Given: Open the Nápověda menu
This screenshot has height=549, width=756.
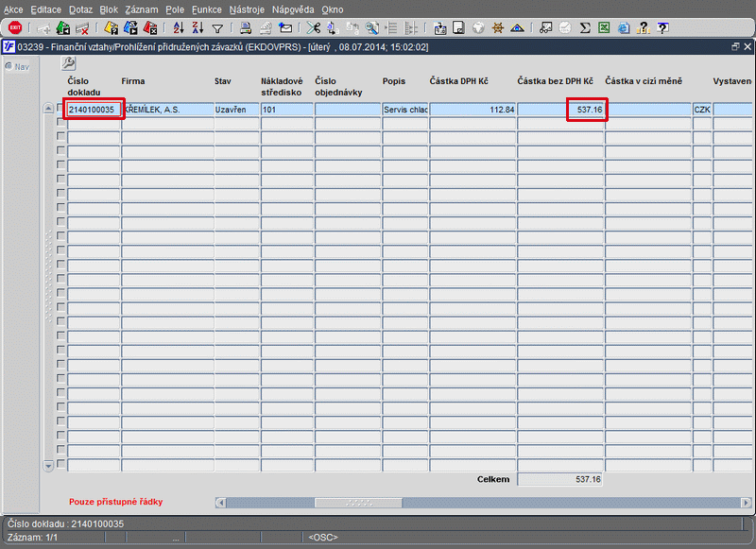Looking at the screenshot, I should click(293, 9).
